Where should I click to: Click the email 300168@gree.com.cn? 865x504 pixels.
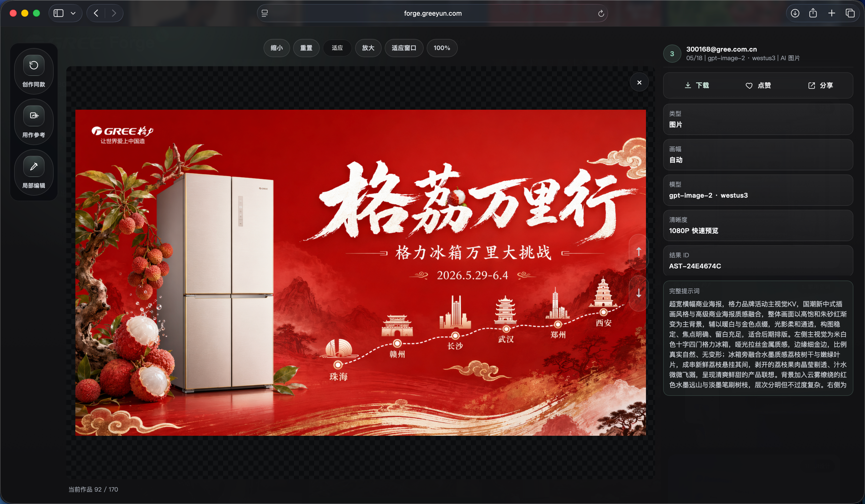(x=722, y=49)
